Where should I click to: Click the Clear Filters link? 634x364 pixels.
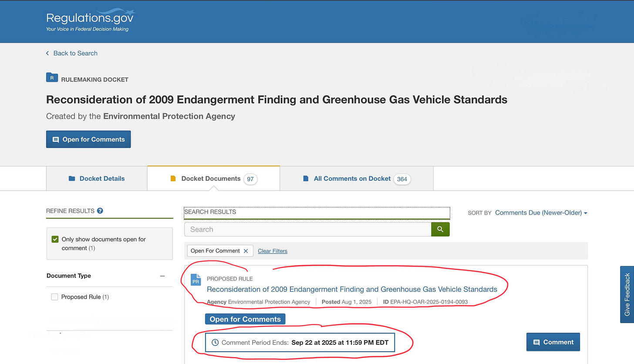click(x=273, y=251)
